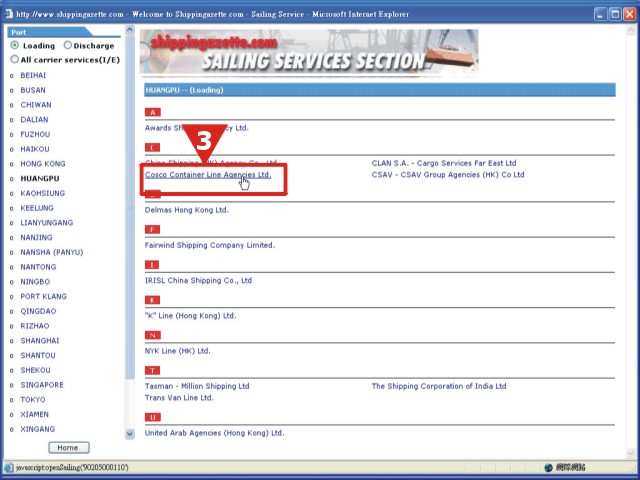Open LIANYUNGANG port in sidebar
The width and height of the screenshot is (640, 480).
point(47,222)
